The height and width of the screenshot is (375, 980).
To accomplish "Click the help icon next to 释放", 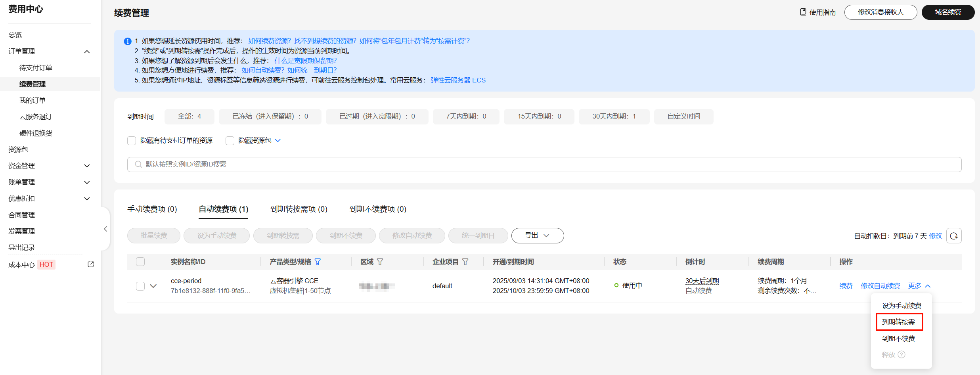I will click(902, 354).
